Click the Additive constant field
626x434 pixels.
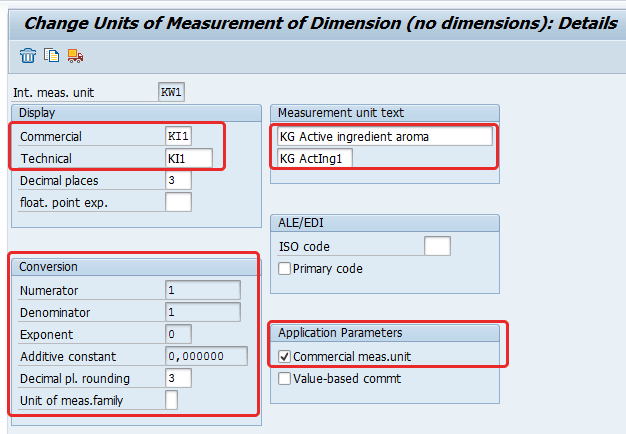(206, 356)
